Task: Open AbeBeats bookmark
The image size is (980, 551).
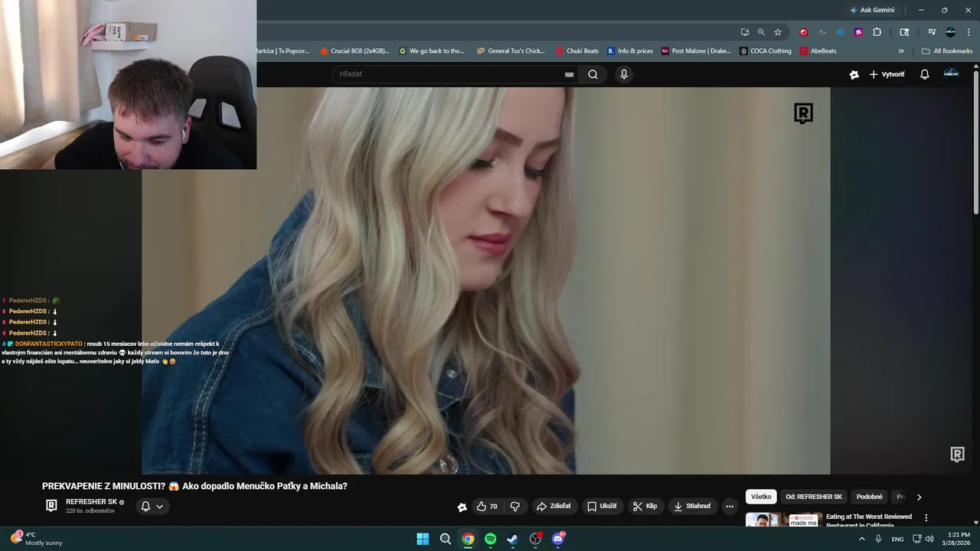Action: tap(818, 51)
